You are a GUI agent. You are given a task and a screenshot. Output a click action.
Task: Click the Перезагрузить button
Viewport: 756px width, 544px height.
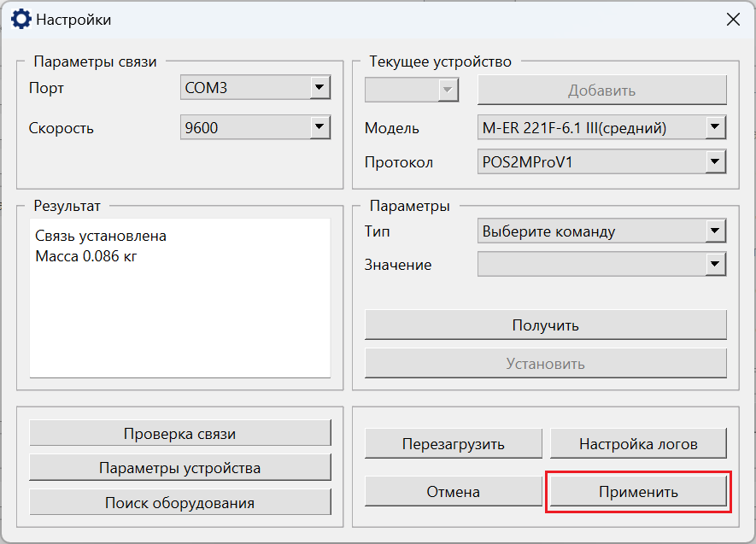tap(454, 443)
